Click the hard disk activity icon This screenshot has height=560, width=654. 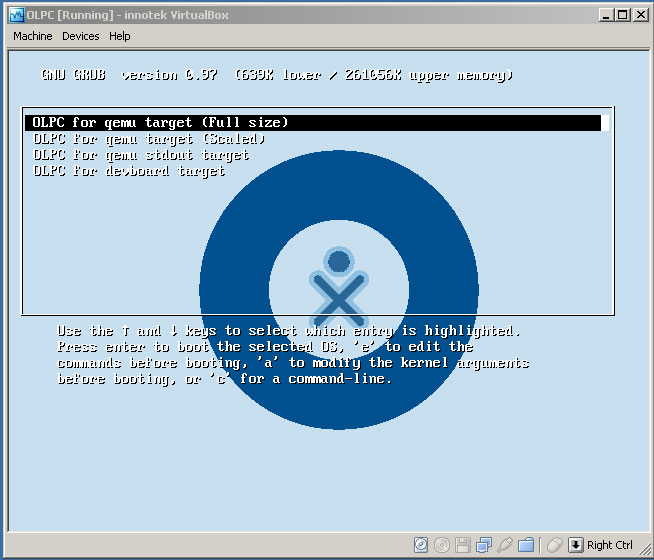coord(421,545)
